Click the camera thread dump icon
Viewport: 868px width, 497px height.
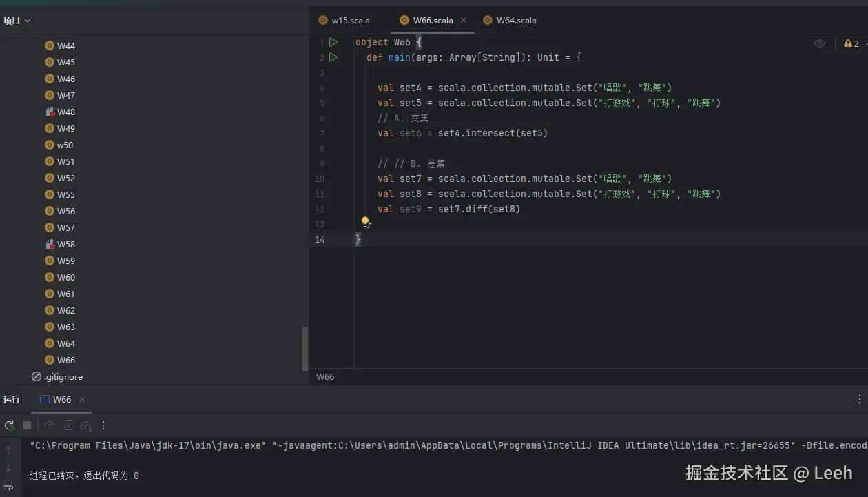tap(50, 426)
